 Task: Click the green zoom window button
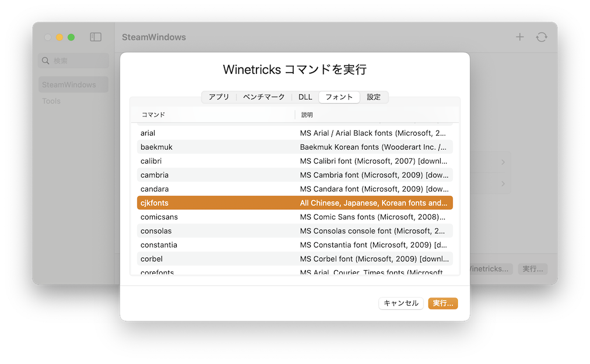71,37
